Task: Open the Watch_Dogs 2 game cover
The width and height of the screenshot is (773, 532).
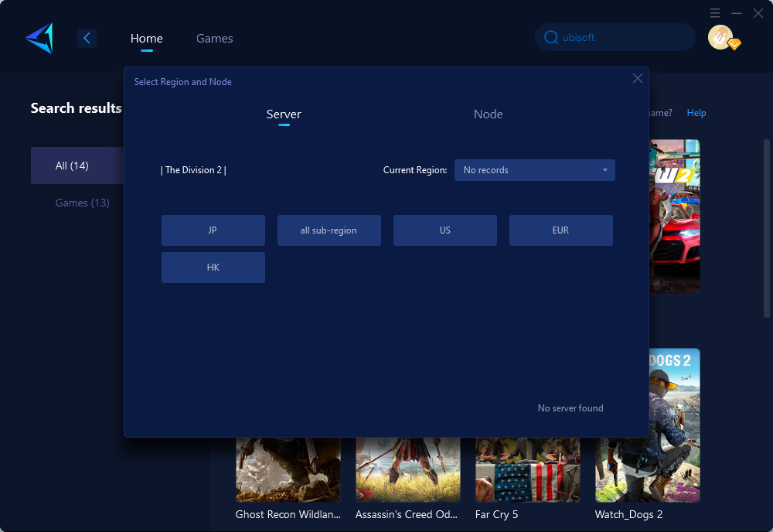Action: [674, 425]
